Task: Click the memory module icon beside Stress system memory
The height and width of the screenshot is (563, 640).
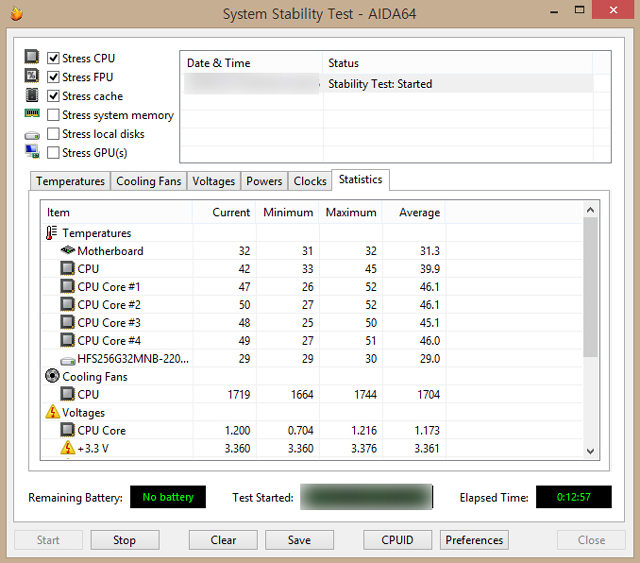Action: (32, 113)
